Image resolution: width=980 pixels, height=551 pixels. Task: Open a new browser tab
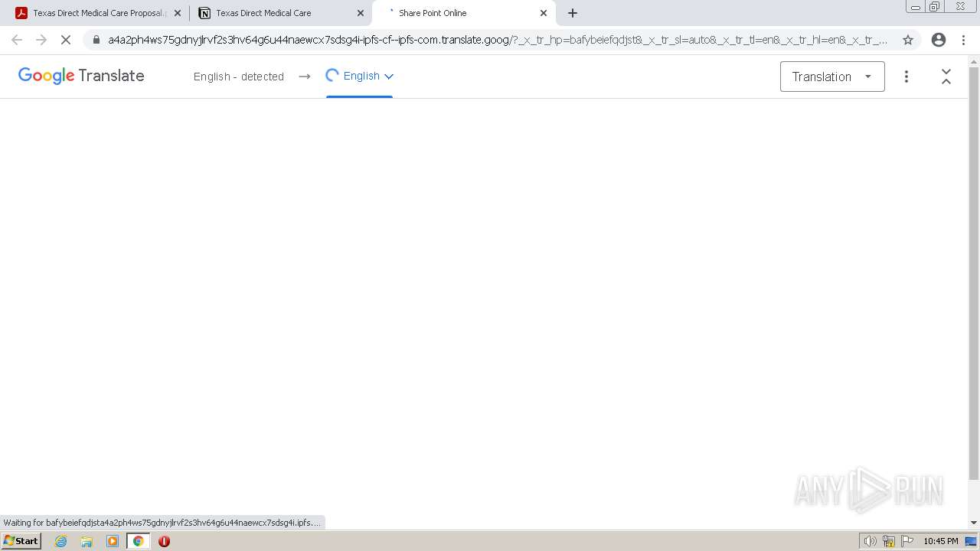pyautogui.click(x=573, y=13)
